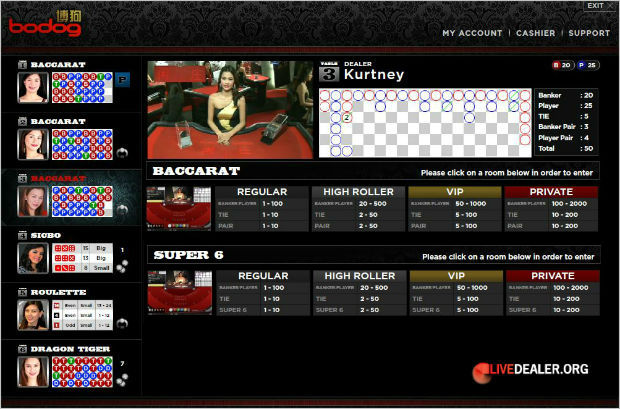
Task: Click the Banker : 20 statistic
Action: pyautogui.click(x=565, y=95)
